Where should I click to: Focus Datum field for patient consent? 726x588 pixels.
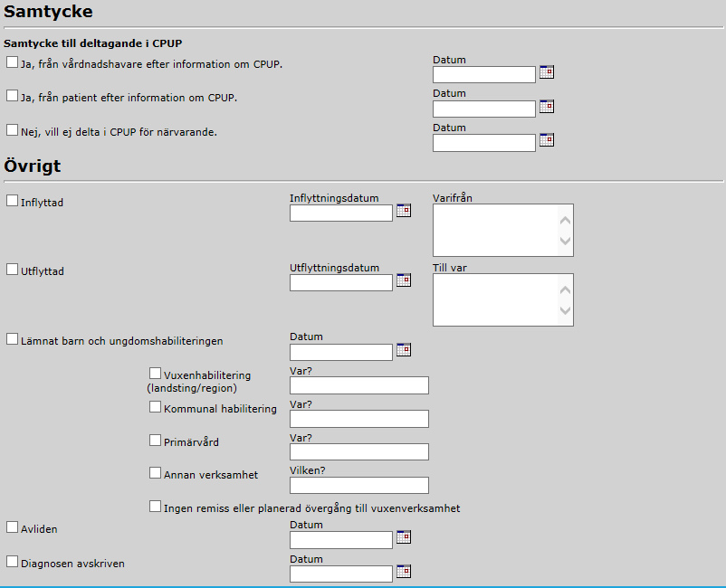[484, 109]
